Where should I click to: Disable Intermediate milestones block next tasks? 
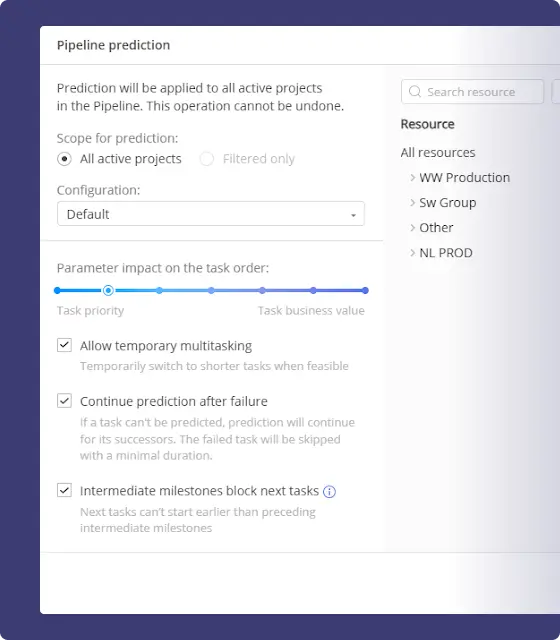[64, 490]
